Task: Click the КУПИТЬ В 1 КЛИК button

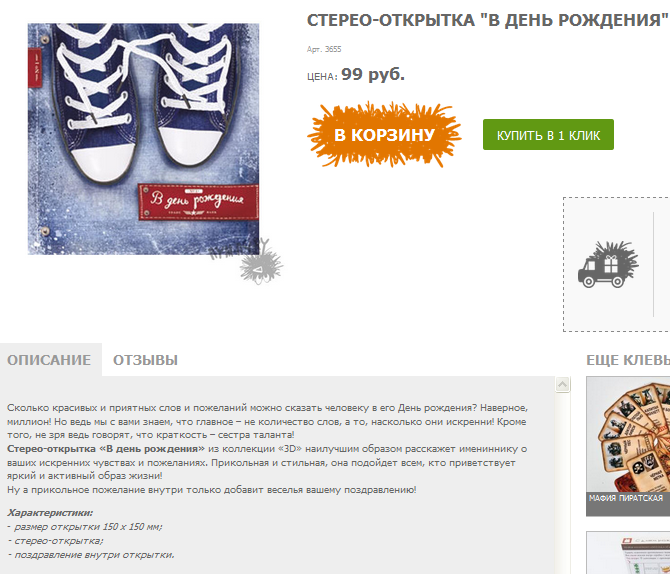Action: (548, 135)
